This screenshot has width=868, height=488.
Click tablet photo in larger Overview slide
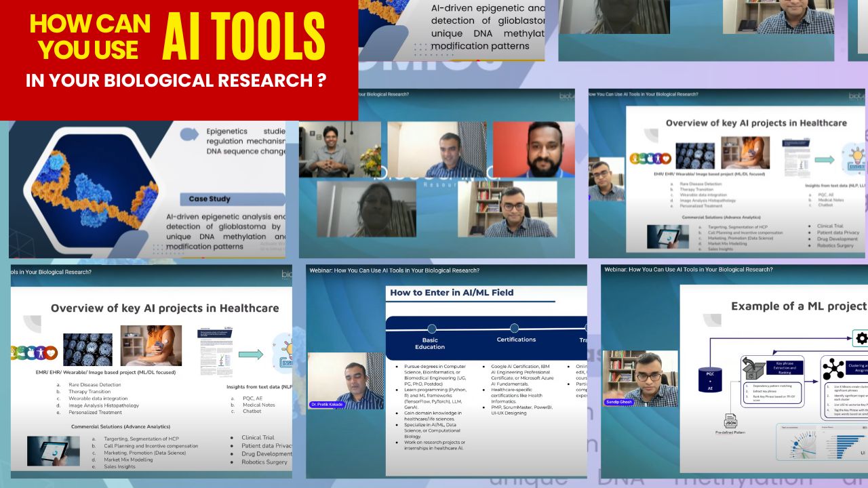coord(54,450)
